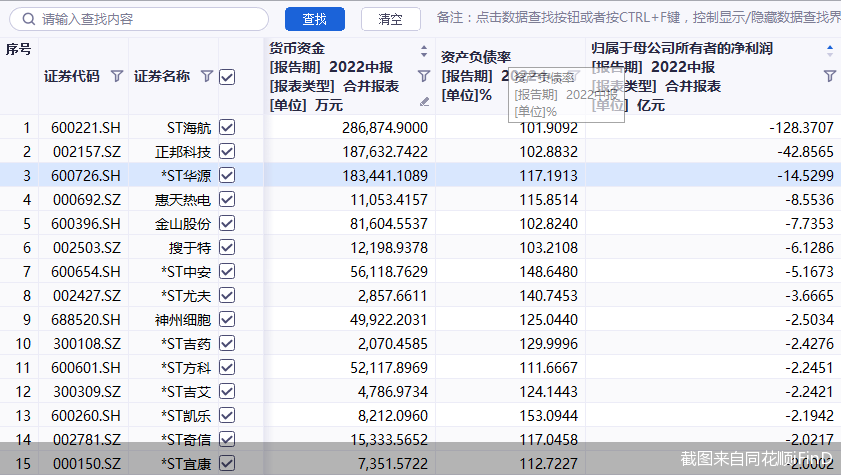The height and width of the screenshot is (475, 841).
Task: Uncheck the *ST方科 row checkbox
Action: point(227,367)
